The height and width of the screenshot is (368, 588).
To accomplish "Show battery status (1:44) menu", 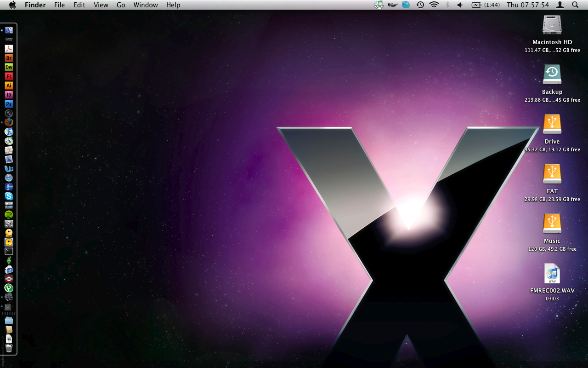I will [x=486, y=5].
